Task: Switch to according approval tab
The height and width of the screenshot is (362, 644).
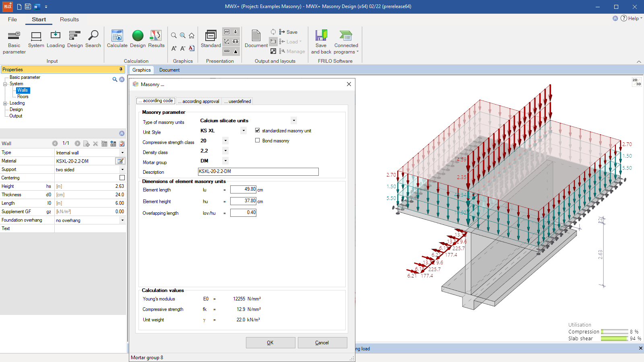Action: [199, 101]
